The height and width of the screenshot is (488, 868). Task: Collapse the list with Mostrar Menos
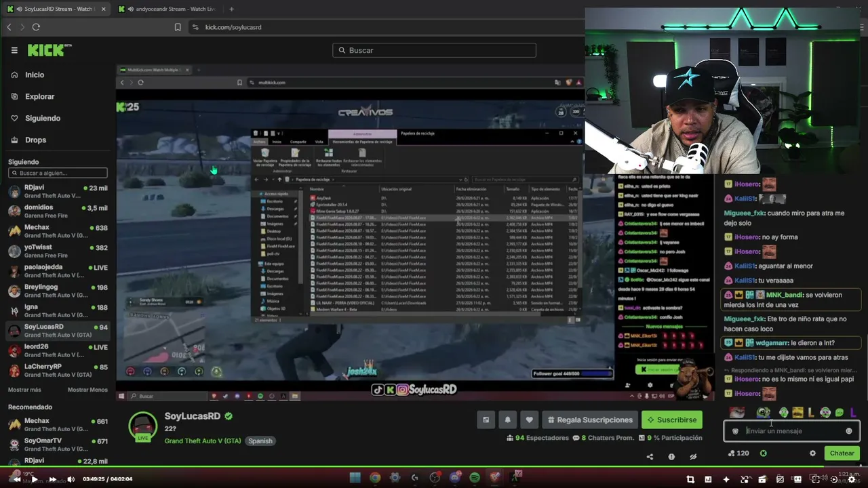[87, 390]
